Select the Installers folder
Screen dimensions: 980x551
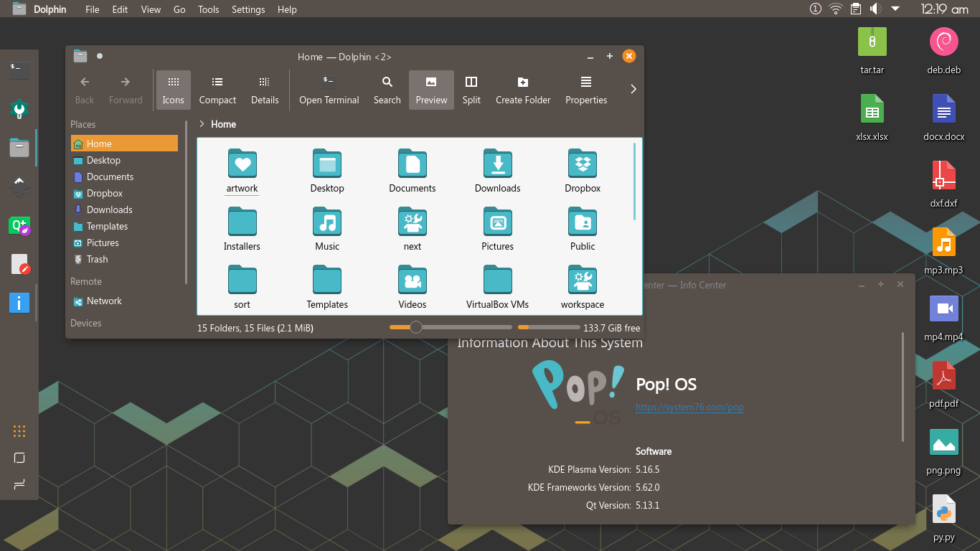(242, 229)
